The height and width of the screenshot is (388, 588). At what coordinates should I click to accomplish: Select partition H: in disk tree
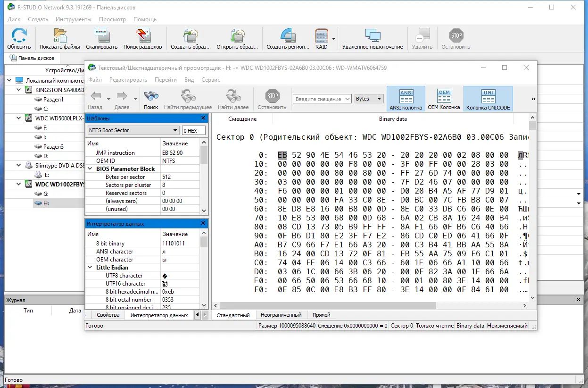46,203
